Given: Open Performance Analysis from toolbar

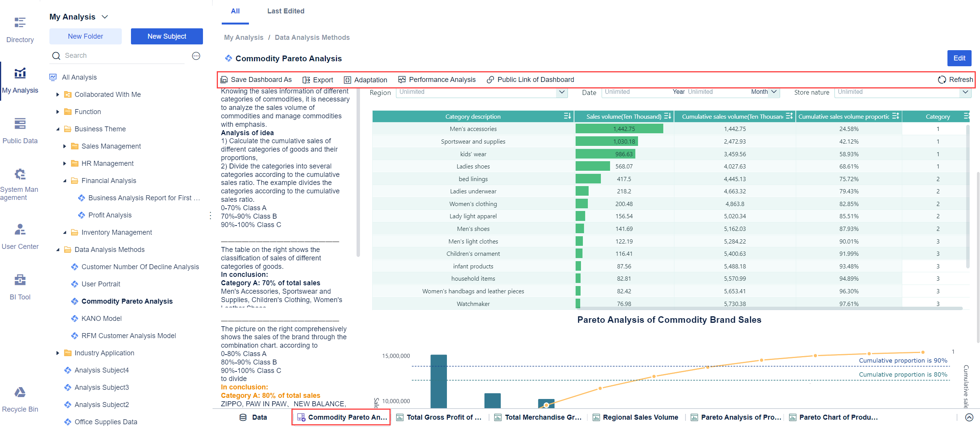Looking at the screenshot, I should pos(437,80).
